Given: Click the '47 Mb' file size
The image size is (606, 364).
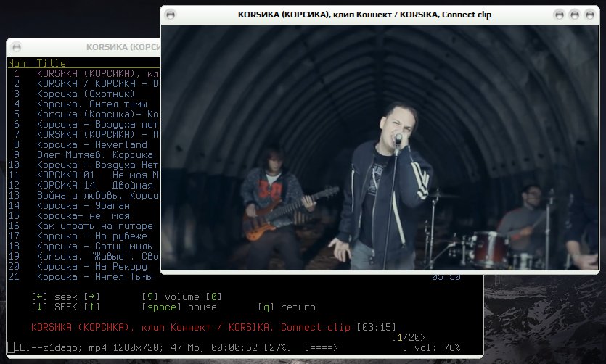Looking at the screenshot, I should click(x=185, y=348).
